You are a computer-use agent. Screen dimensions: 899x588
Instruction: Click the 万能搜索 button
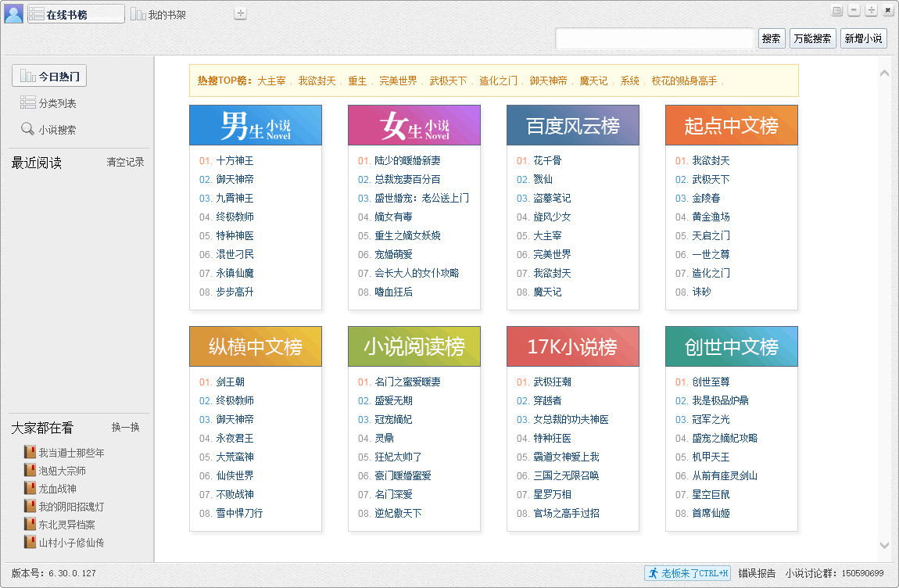[x=812, y=38]
